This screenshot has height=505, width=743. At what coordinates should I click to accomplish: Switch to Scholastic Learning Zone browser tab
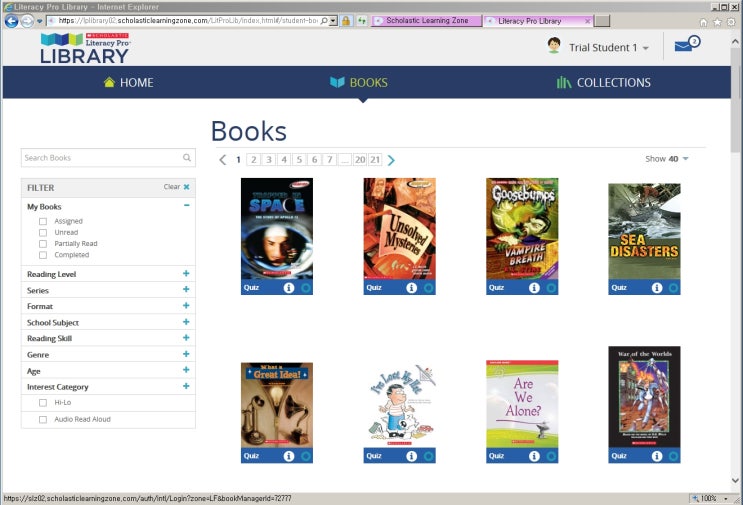(426, 21)
